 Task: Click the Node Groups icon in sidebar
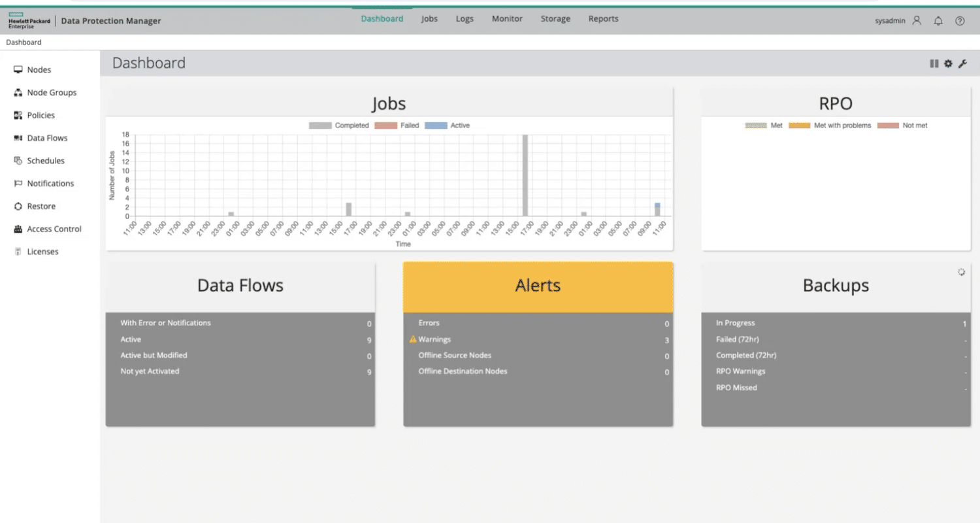pos(18,93)
